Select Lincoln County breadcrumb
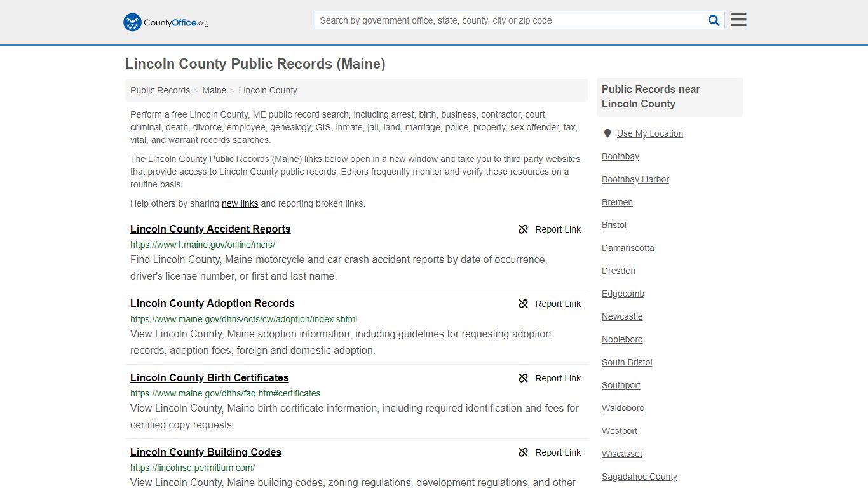 click(x=268, y=90)
